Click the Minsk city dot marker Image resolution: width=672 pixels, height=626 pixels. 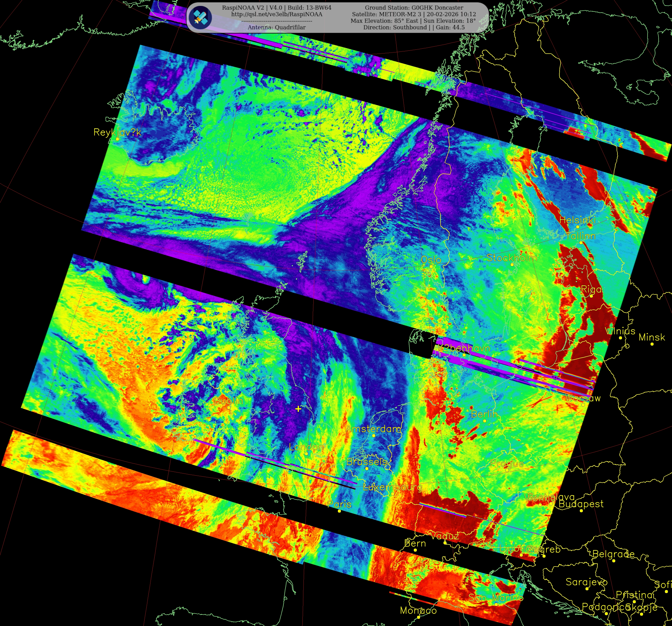(x=652, y=344)
